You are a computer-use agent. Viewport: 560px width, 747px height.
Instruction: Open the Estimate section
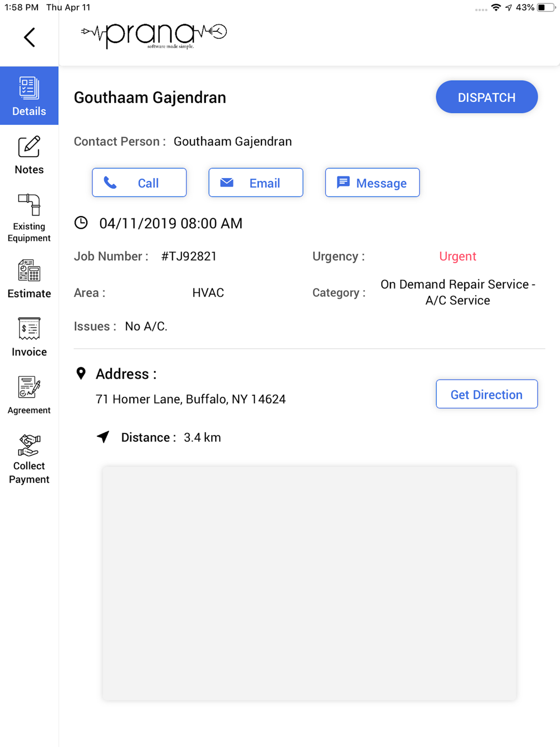pyautogui.click(x=29, y=279)
